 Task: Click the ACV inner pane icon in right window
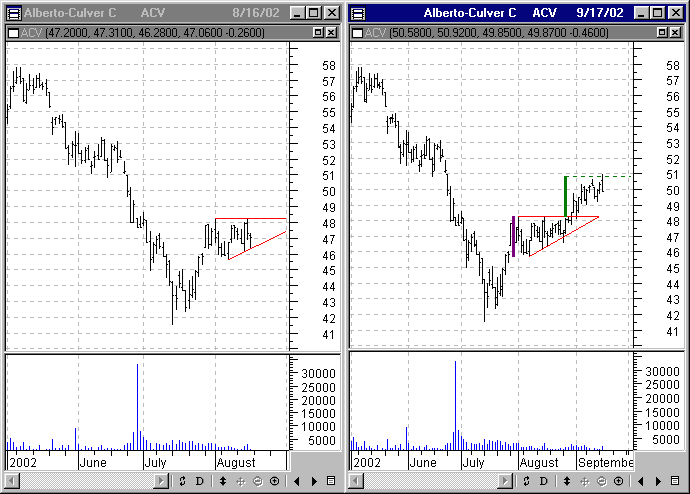point(358,33)
